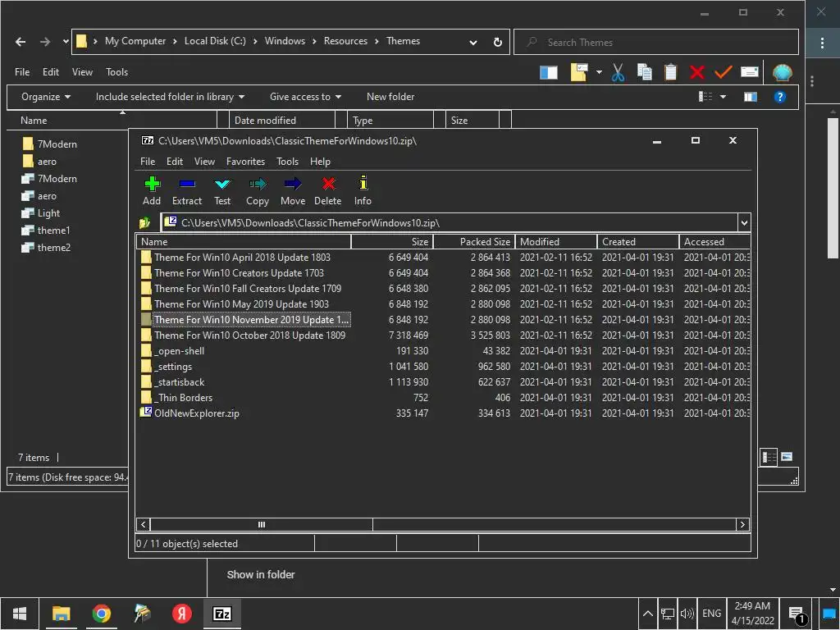Open the 7-Zip Tools menu
This screenshot has width=840, height=630.
click(x=287, y=162)
